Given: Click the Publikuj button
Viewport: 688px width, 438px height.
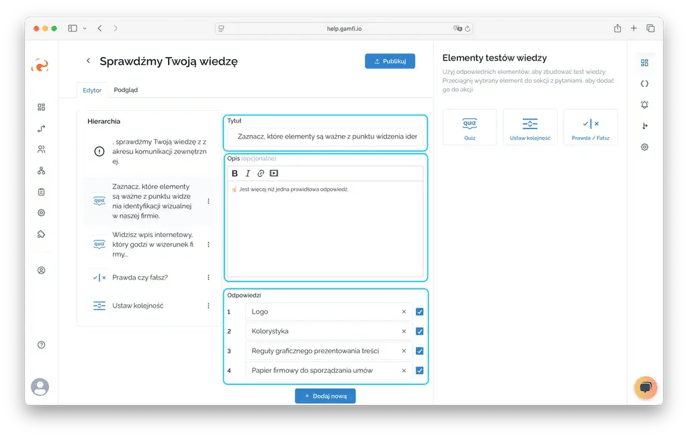Looking at the screenshot, I should tap(389, 61).
